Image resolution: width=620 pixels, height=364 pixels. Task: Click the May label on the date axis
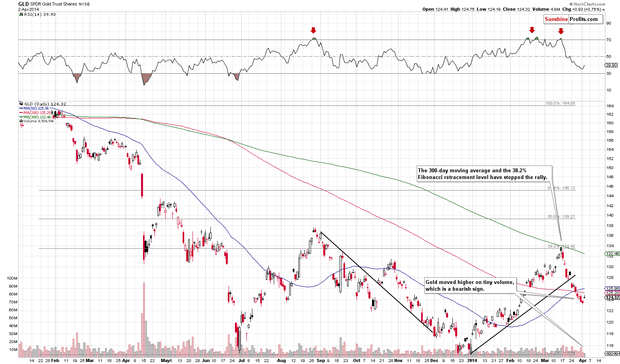pyautogui.click(x=165, y=361)
